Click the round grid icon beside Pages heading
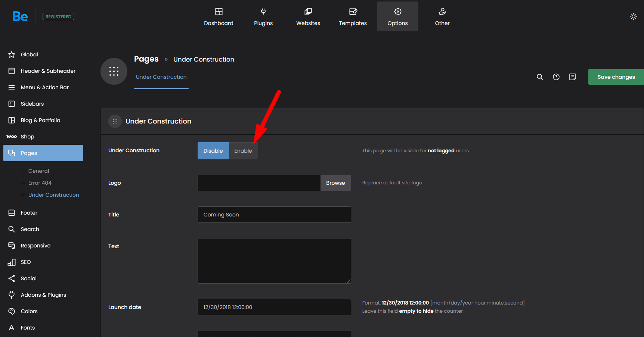The width and height of the screenshot is (644, 337). coord(114,71)
